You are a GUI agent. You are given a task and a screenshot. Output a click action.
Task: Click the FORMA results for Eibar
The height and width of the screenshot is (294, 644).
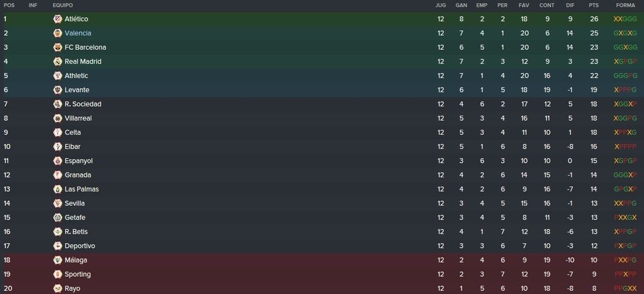tap(625, 147)
